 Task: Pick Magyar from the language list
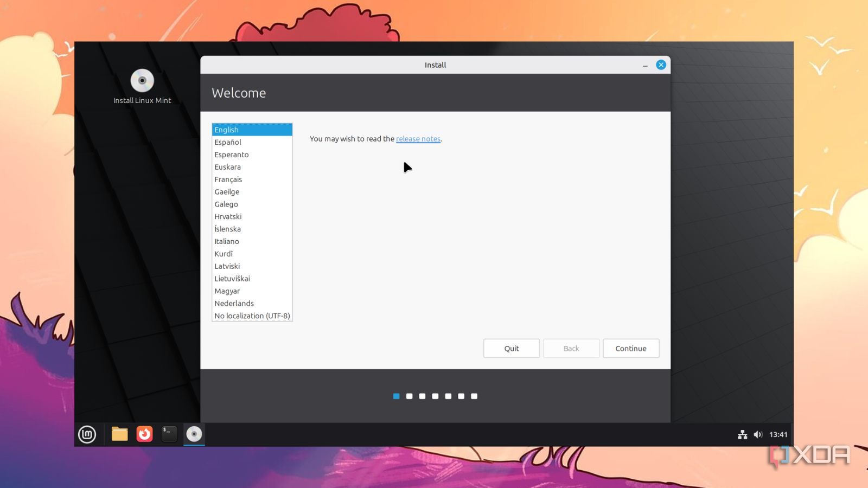[x=252, y=291]
